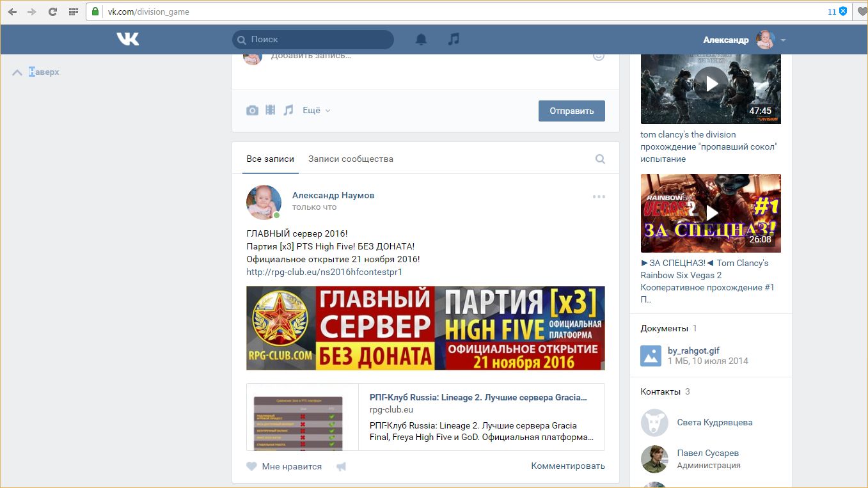Click the blue shield extension icon
Image resolution: width=868 pixels, height=488 pixels.
point(843,12)
